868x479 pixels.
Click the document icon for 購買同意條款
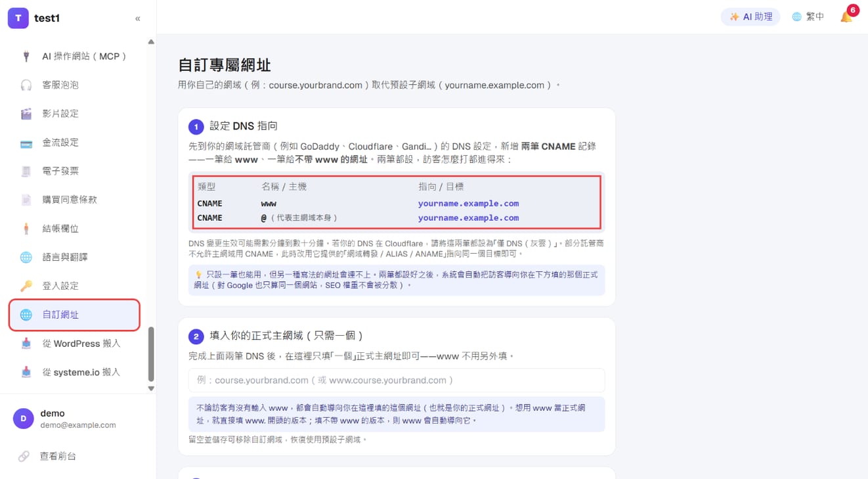click(26, 200)
